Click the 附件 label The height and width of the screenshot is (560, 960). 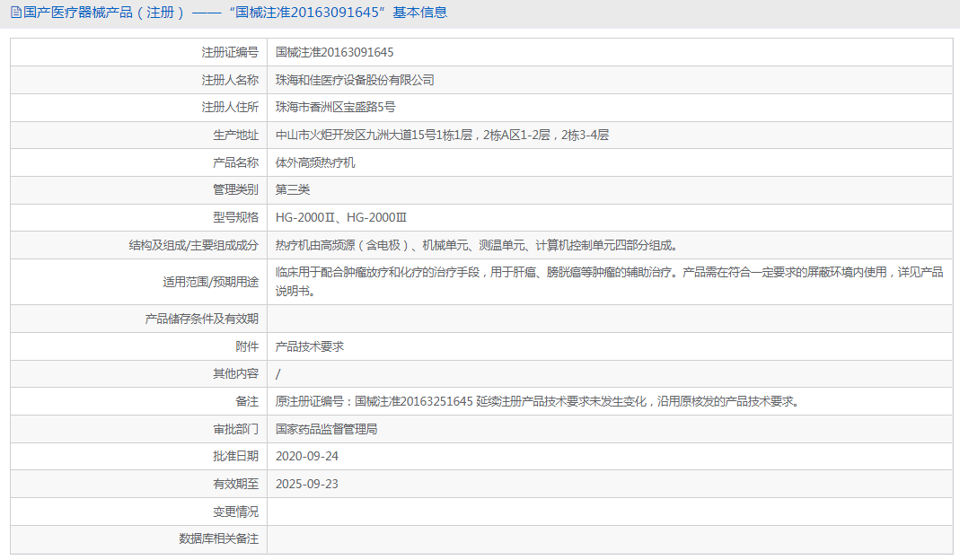coord(247,346)
